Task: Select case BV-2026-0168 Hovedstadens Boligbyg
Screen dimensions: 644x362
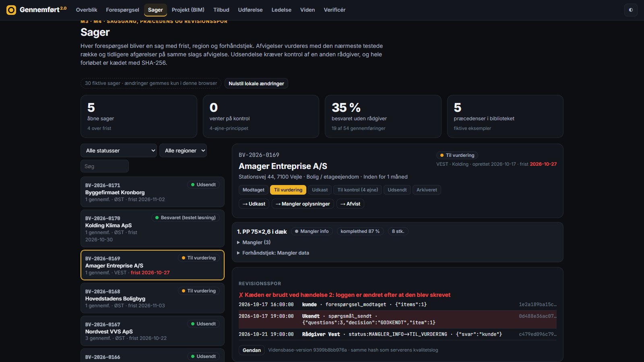Action: point(153,298)
